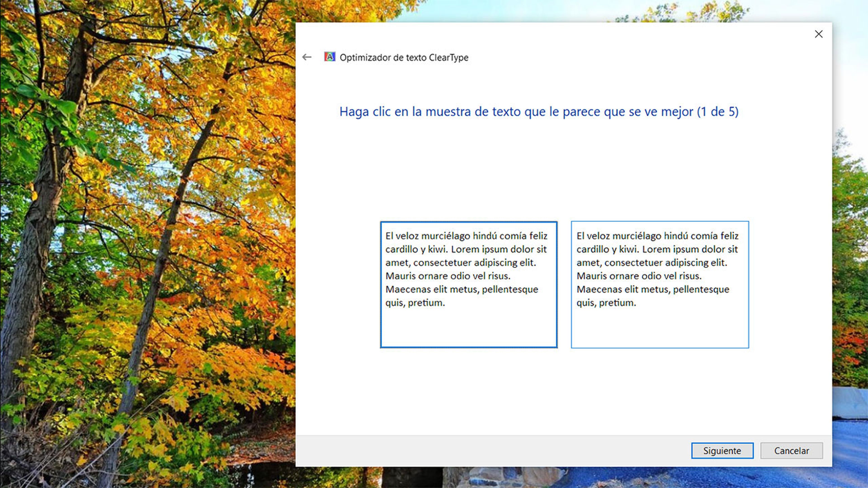Click the Cancelar button

(x=792, y=451)
